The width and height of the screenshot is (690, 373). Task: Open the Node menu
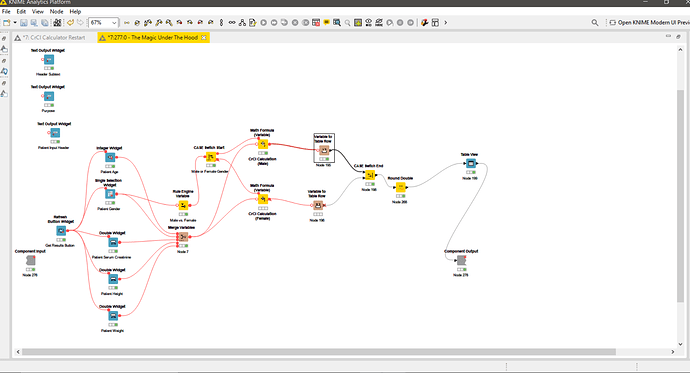click(56, 11)
